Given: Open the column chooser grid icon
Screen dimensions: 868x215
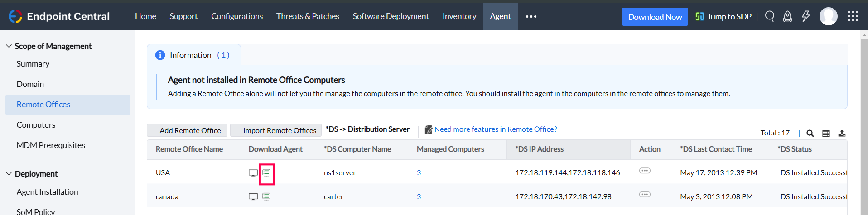Looking at the screenshot, I should [826, 133].
